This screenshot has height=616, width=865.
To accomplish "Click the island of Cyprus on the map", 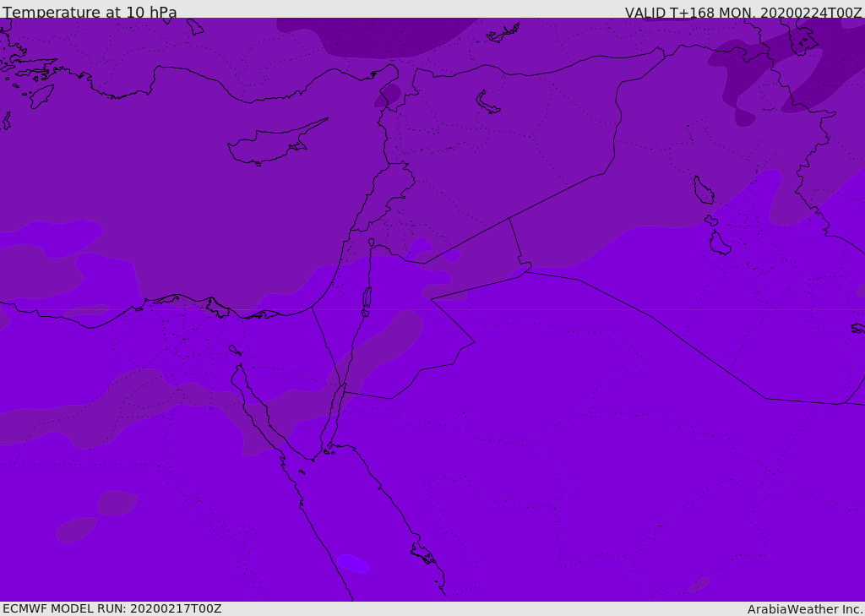I will click(x=276, y=143).
